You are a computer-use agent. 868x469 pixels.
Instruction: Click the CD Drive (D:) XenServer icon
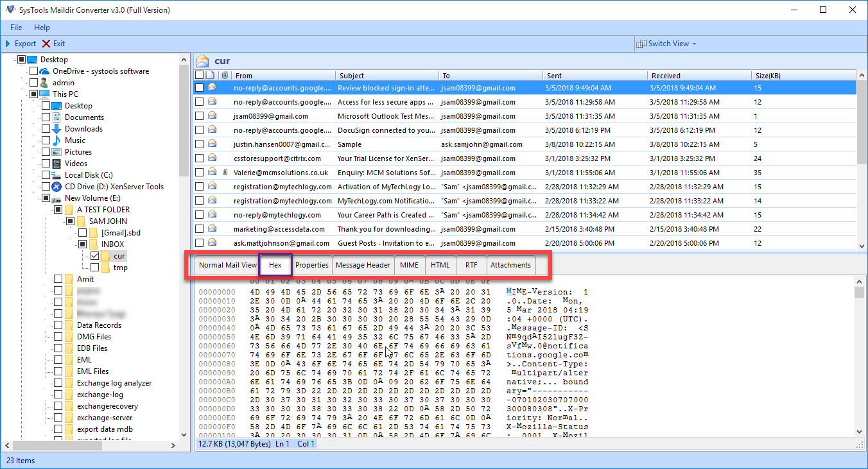56,187
